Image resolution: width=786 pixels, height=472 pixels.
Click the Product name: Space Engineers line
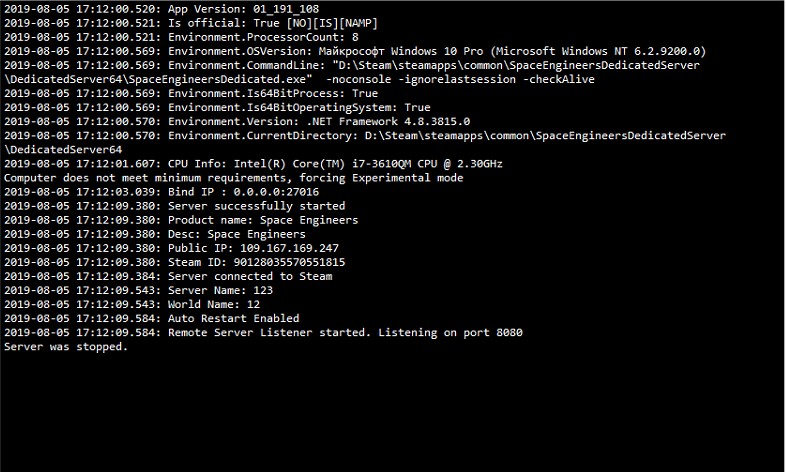[x=181, y=219]
